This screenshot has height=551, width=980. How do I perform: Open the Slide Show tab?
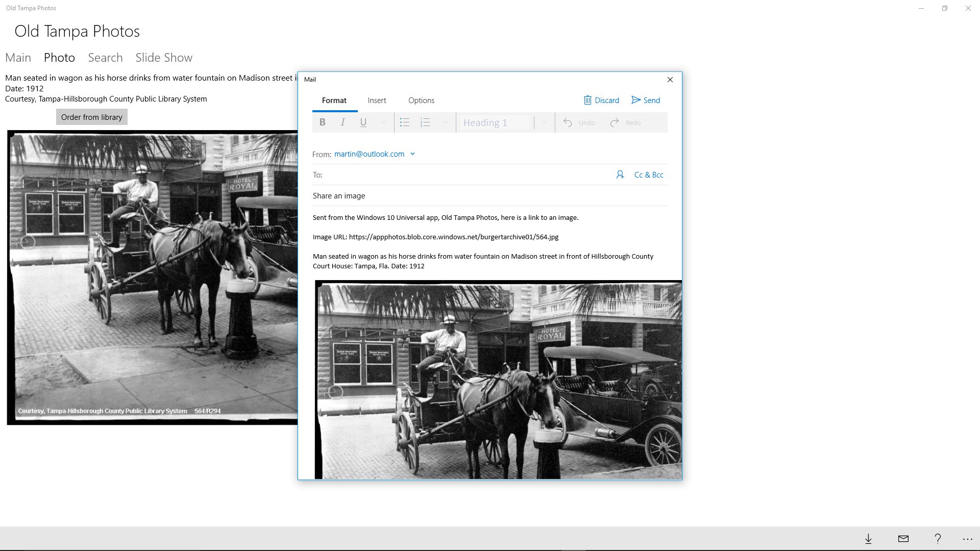point(164,58)
